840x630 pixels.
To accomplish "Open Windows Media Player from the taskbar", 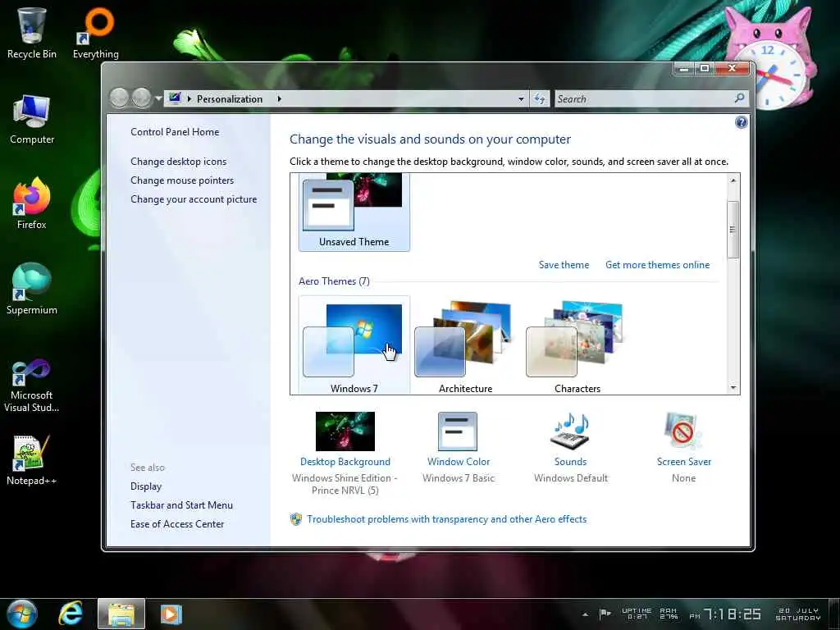I will tap(171, 614).
